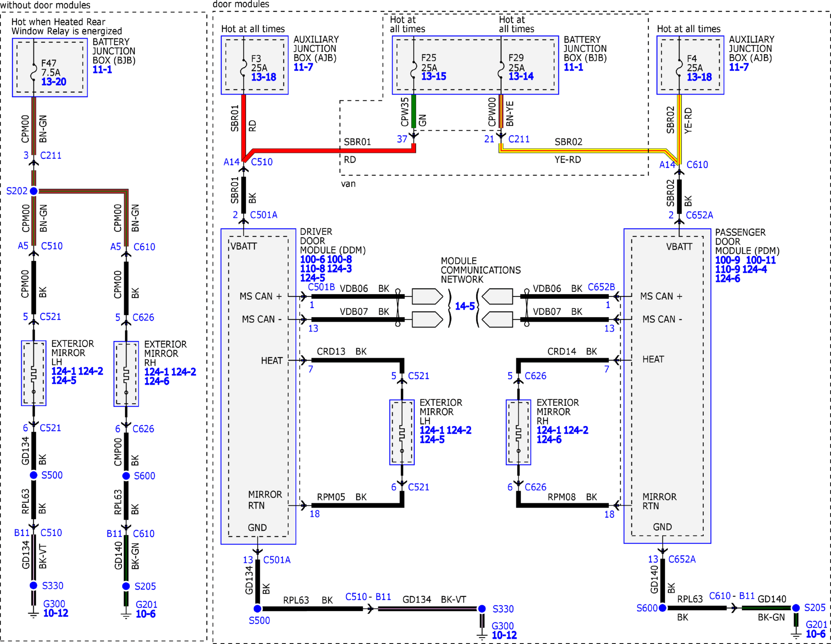Open page reference 13-14 under F29
Image resolution: width=831 pixels, height=644 pixels.
(x=521, y=76)
